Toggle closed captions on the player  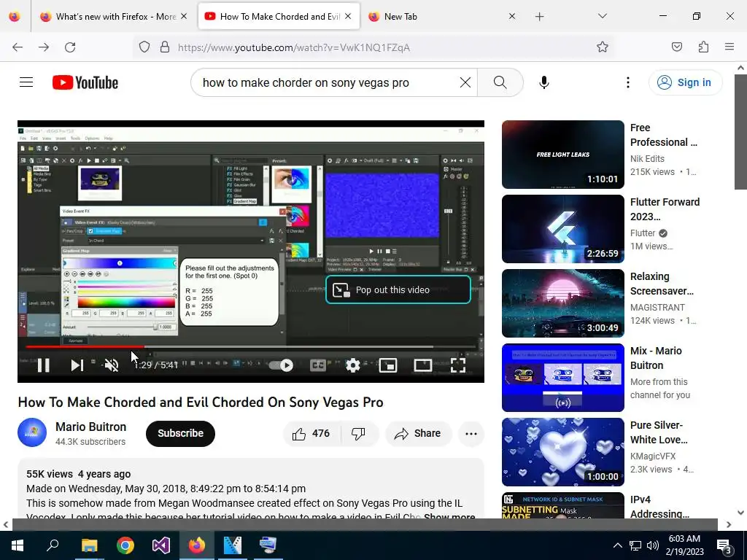click(318, 365)
